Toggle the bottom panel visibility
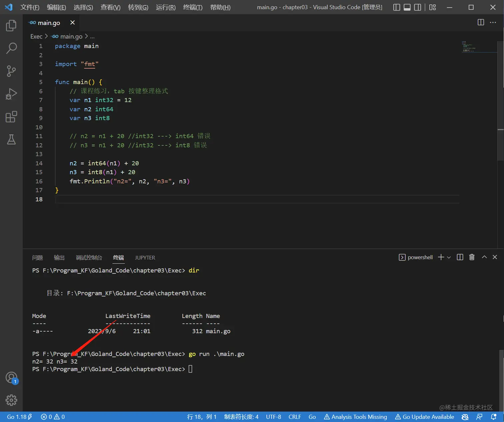Image resolution: width=504 pixels, height=422 pixels. pyautogui.click(x=407, y=7)
